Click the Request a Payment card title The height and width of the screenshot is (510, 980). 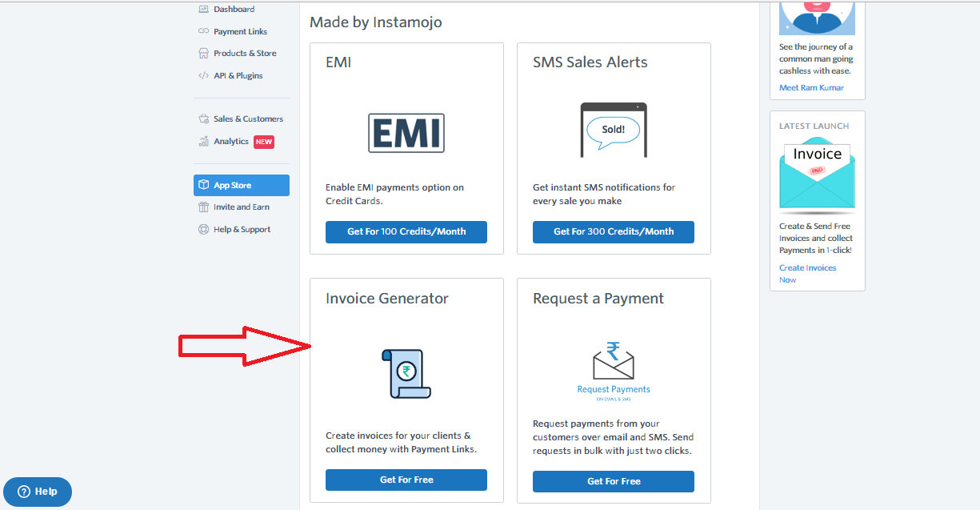pos(598,299)
